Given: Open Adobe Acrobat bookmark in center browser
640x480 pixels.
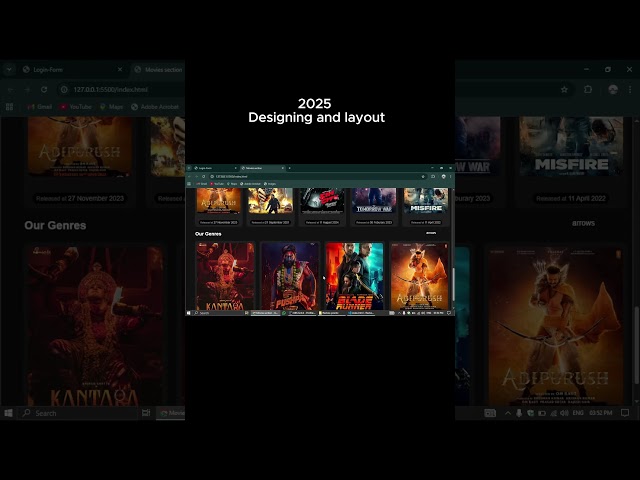Looking at the screenshot, I should [x=250, y=184].
